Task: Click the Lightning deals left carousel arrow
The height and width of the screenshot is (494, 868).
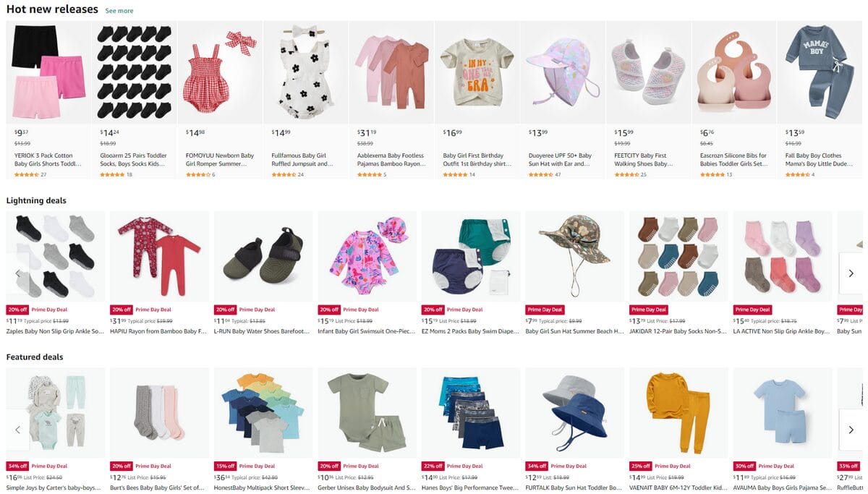Action: pyautogui.click(x=17, y=273)
